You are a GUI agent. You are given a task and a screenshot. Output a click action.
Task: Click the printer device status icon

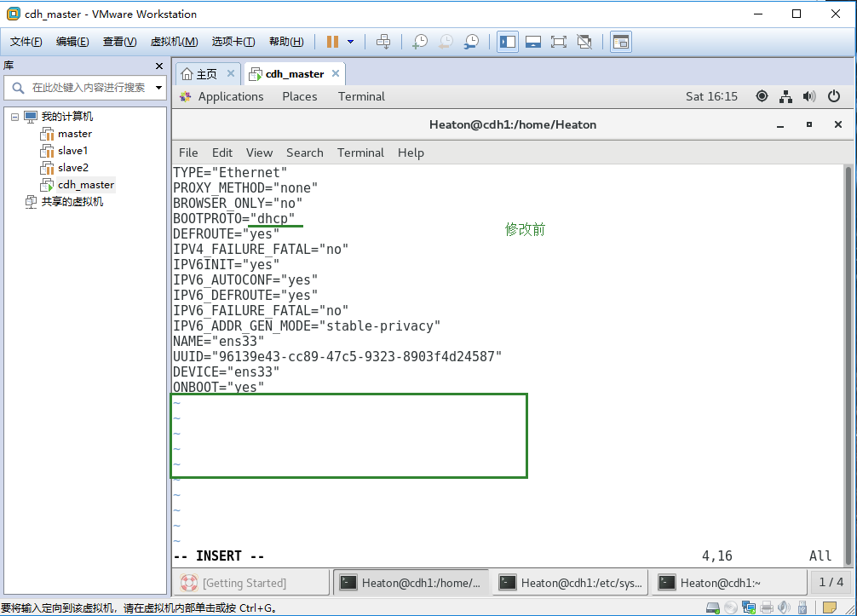(x=767, y=607)
